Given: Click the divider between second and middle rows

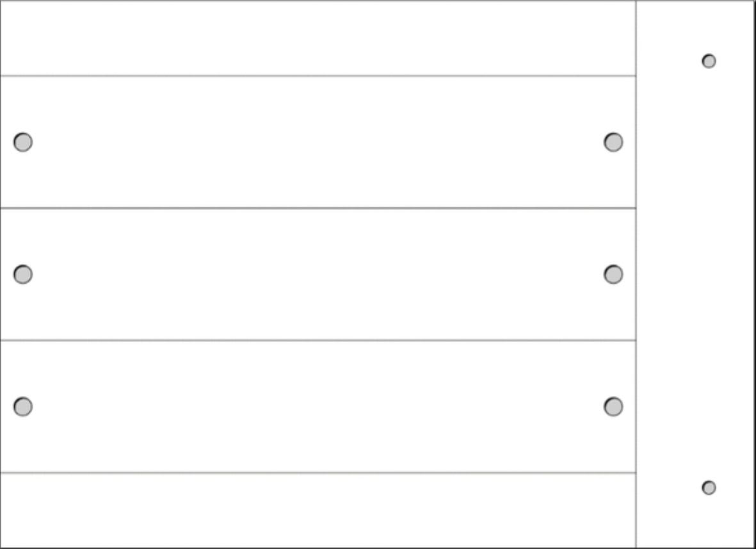Looking at the screenshot, I should (x=318, y=208).
